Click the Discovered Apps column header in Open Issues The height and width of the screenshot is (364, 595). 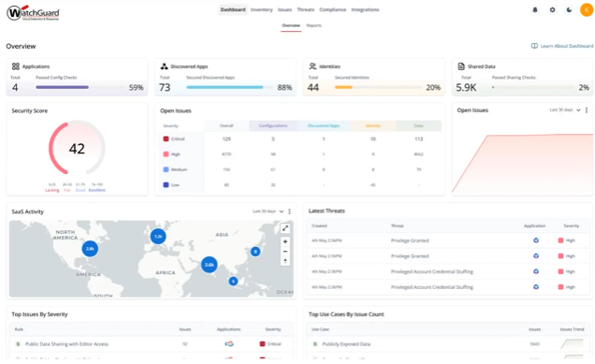324,125
